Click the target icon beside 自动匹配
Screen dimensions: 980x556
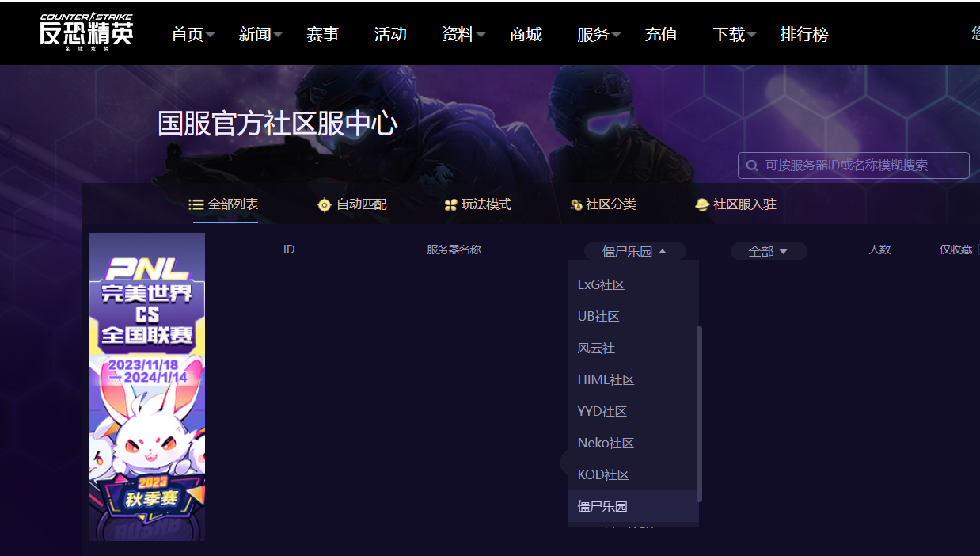click(324, 205)
